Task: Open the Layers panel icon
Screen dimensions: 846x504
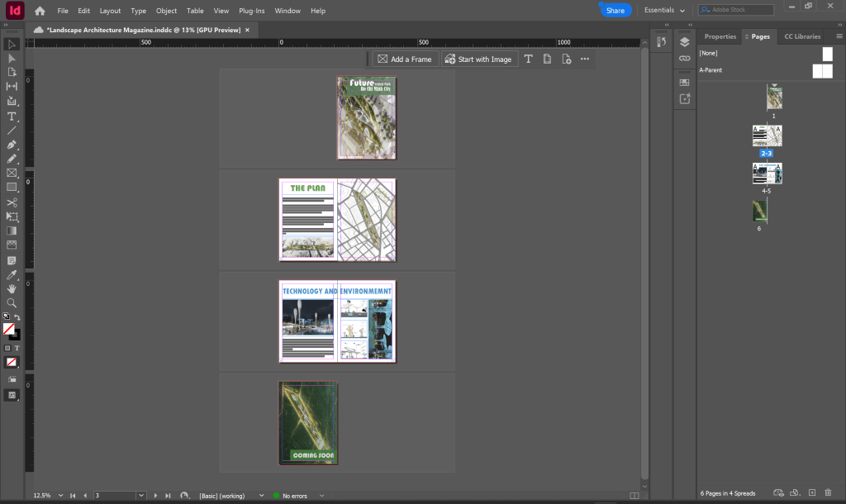Action: pyautogui.click(x=684, y=42)
